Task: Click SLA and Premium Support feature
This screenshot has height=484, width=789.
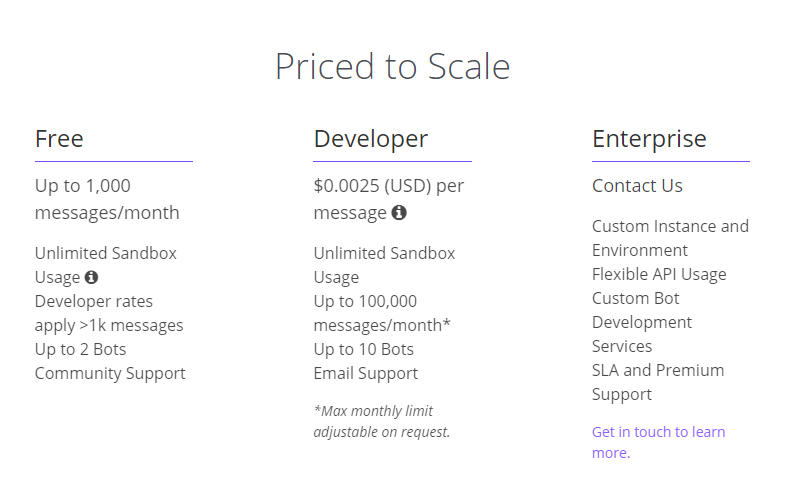Action: [658, 382]
